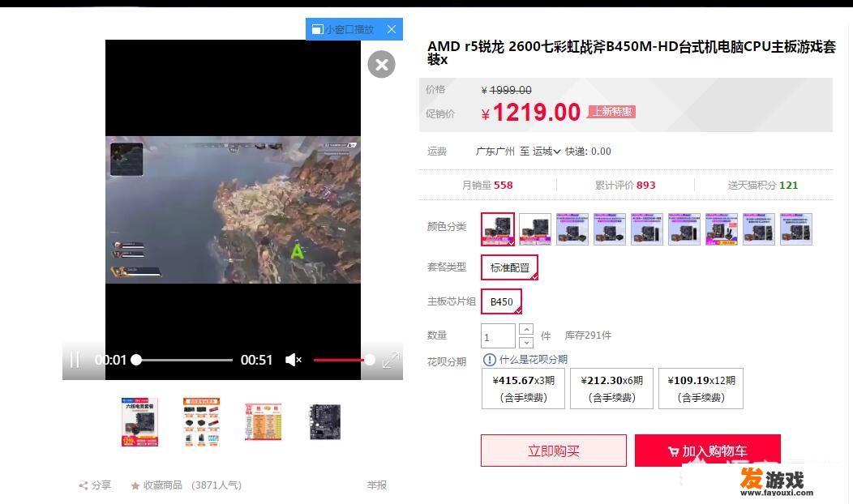The height and width of the screenshot is (504, 853).
Task: Open the 累计评价 893 reviews
Action: (625, 185)
